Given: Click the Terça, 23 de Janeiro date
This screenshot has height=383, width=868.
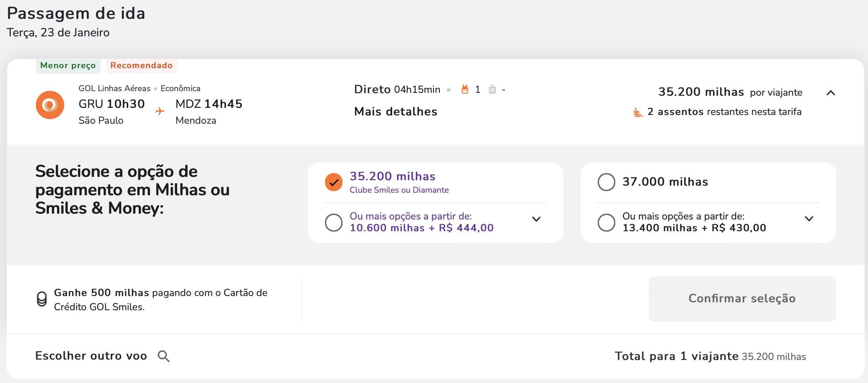Looking at the screenshot, I should point(58,33).
